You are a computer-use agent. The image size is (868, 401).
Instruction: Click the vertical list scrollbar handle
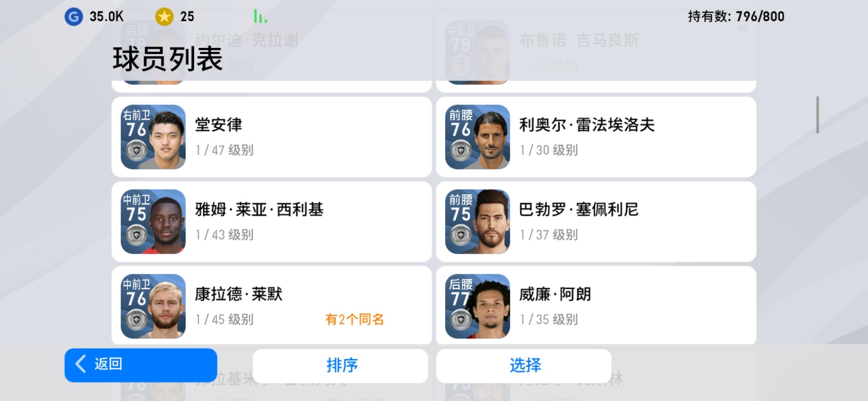[x=818, y=115]
